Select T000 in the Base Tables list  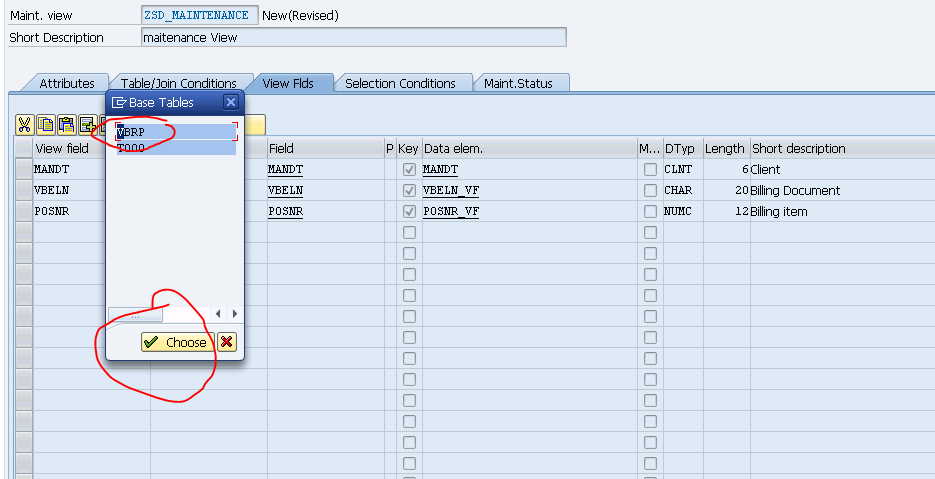point(177,148)
